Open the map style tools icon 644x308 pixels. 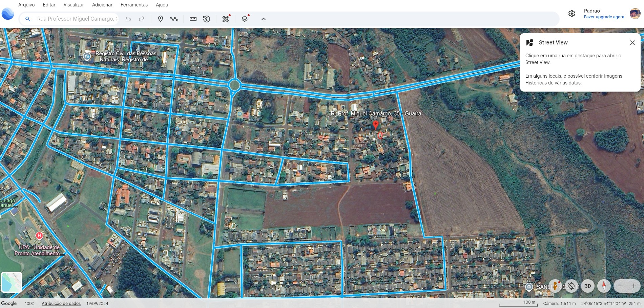(226, 19)
